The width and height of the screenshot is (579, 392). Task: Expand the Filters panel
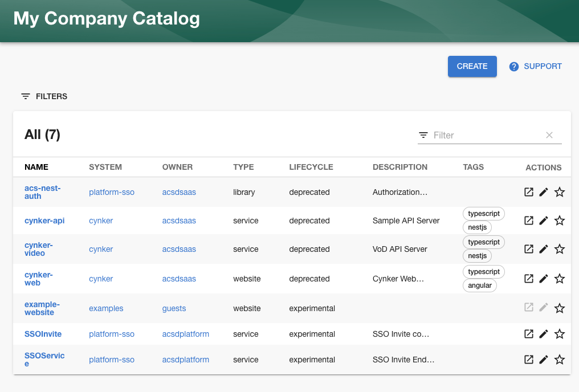[44, 96]
